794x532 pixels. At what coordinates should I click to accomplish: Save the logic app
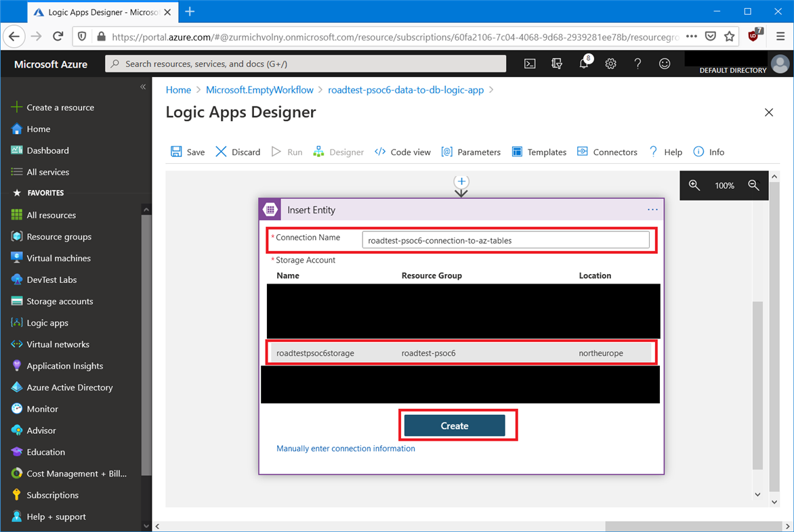pyautogui.click(x=188, y=152)
